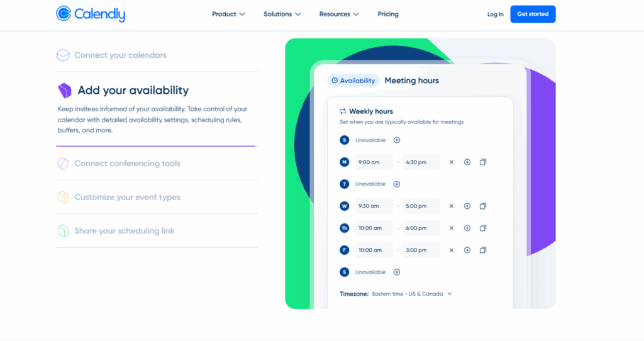Click the plus icon next to Monday hours

(467, 162)
